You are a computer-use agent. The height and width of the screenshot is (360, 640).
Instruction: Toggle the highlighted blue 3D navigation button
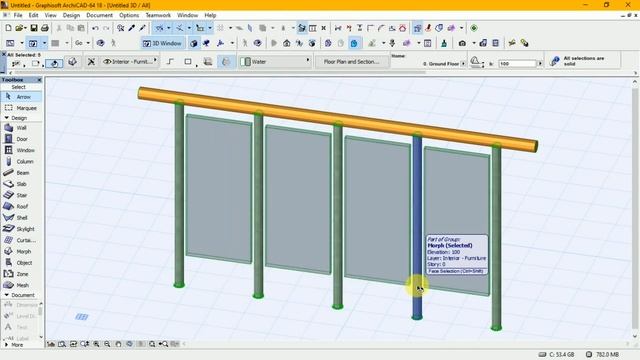pos(354,43)
